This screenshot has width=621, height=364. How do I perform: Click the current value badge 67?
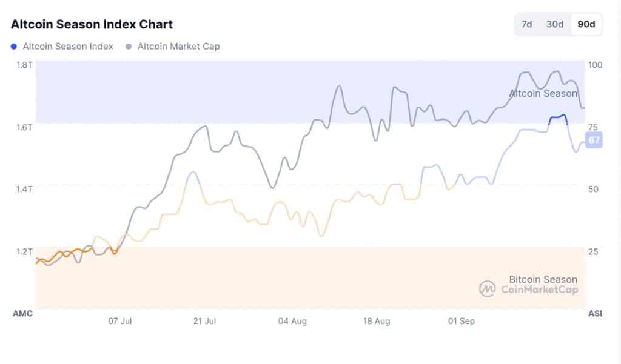pyautogui.click(x=594, y=141)
